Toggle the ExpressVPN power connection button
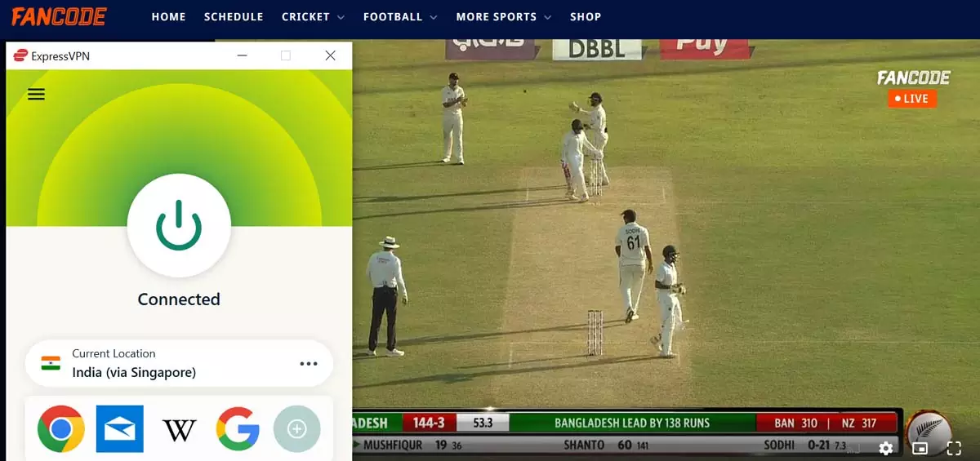980x461 pixels. coord(179,226)
